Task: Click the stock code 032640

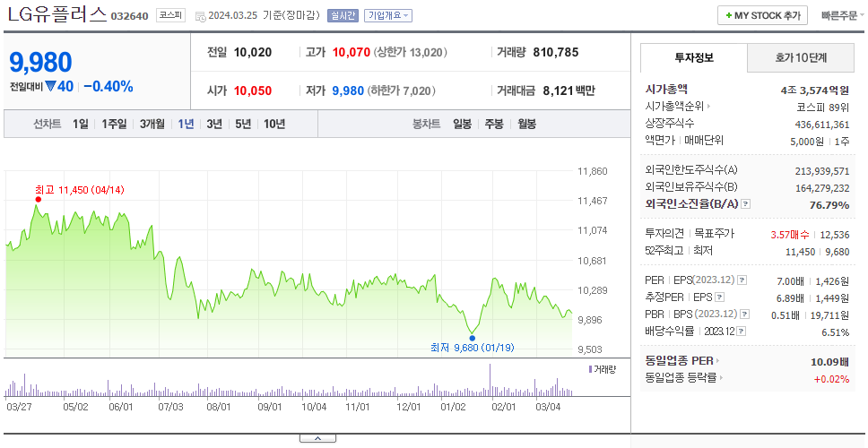Action: click(129, 16)
